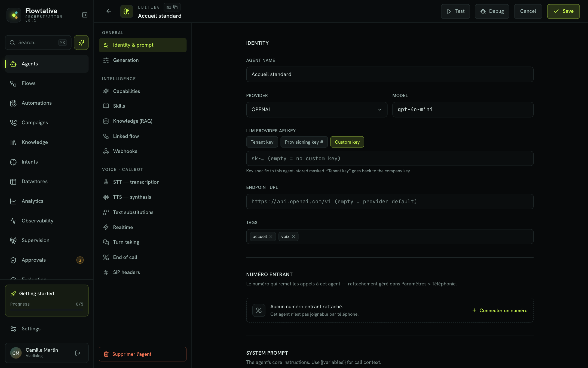
Task: Select Provisioning key # option
Action: point(304,142)
